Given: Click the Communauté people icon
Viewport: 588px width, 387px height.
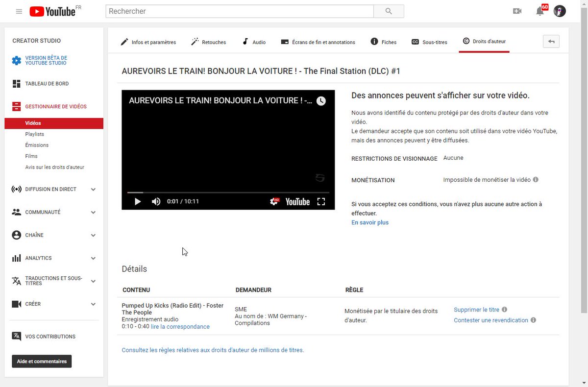Looking at the screenshot, I should tap(17, 212).
